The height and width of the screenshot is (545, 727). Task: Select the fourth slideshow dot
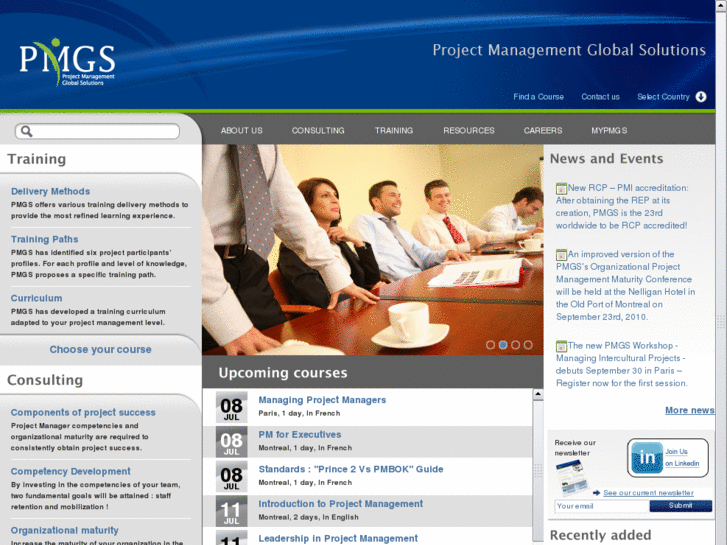tap(528, 345)
